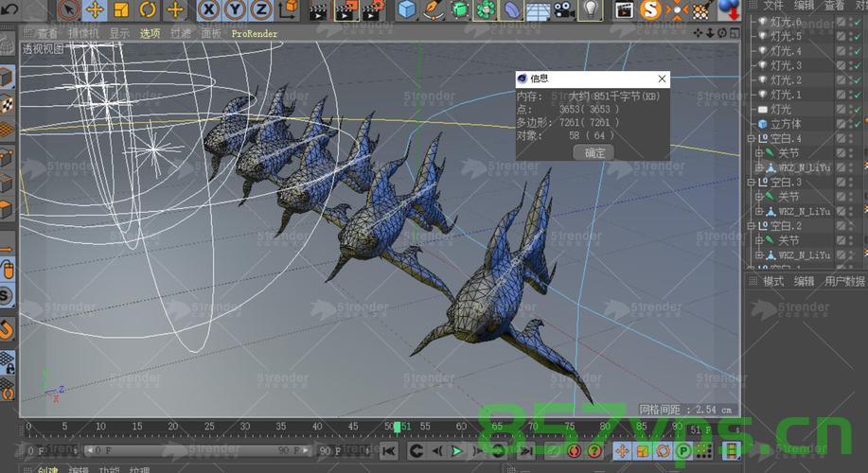Viewport: 868px width, 473px height.
Task: Click the green subdivision generator icon
Action: [459, 10]
